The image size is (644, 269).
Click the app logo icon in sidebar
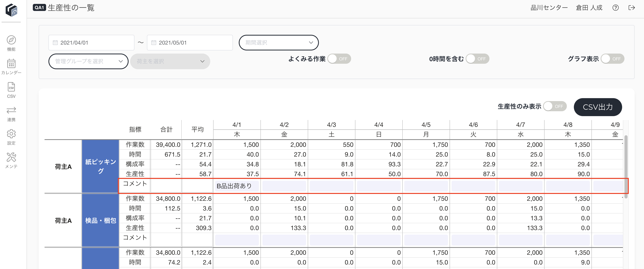click(x=12, y=10)
